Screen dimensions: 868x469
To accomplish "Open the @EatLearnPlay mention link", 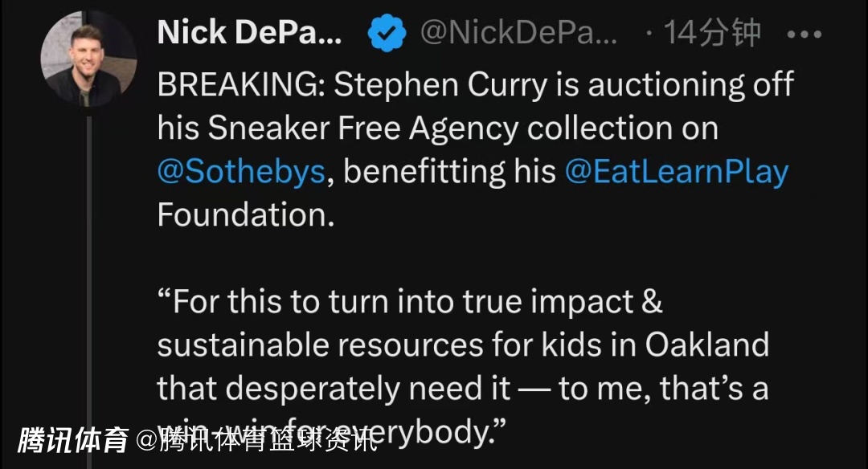I will pos(677,172).
